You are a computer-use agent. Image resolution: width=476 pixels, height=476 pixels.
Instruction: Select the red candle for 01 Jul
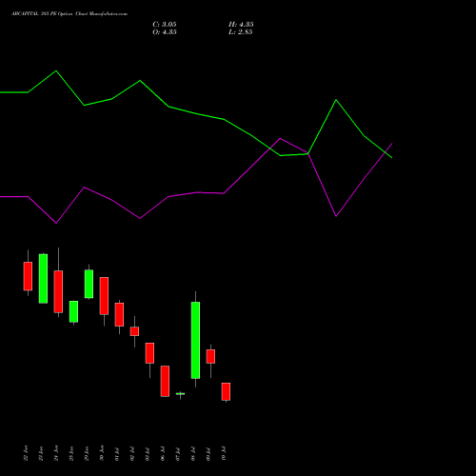119,314
